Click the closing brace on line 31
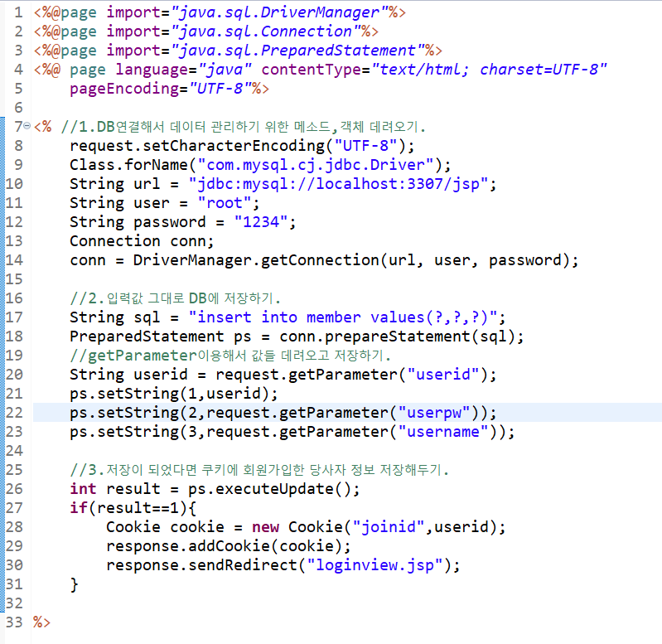 pos(75,585)
